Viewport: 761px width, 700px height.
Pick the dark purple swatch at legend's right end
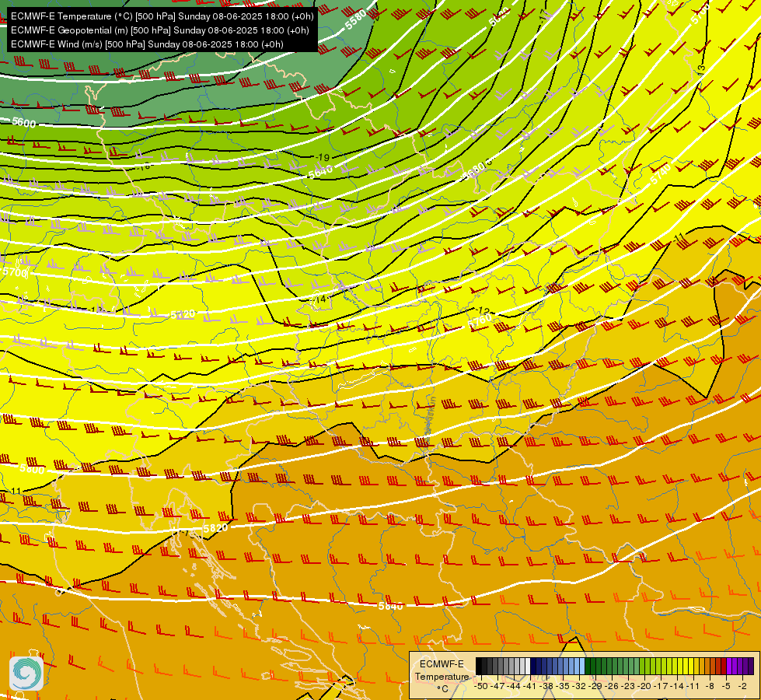pyautogui.click(x=751, y=666)
